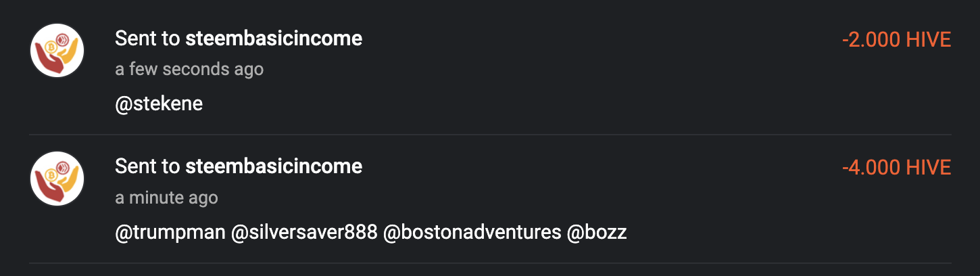980x276 pixels.
Task: Open the steembasicincome link in the minute-old transfer
Action: tap(274, 166)
